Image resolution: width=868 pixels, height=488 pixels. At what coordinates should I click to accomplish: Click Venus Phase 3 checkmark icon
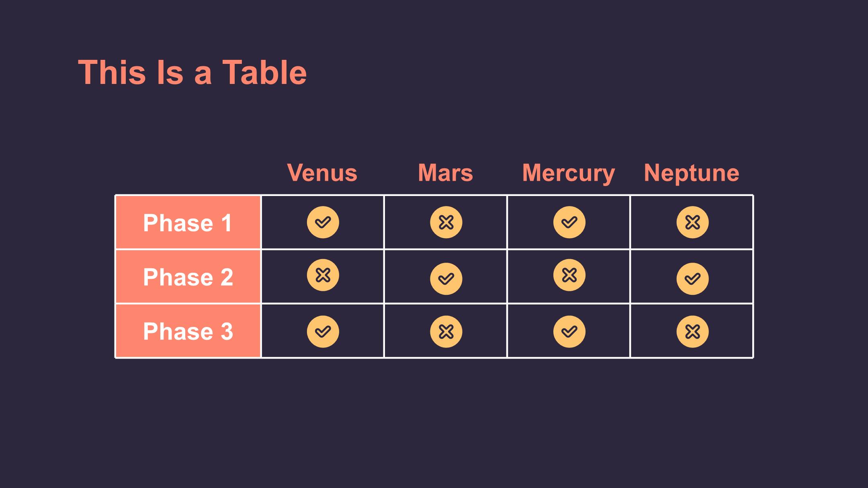coord(323,331)
